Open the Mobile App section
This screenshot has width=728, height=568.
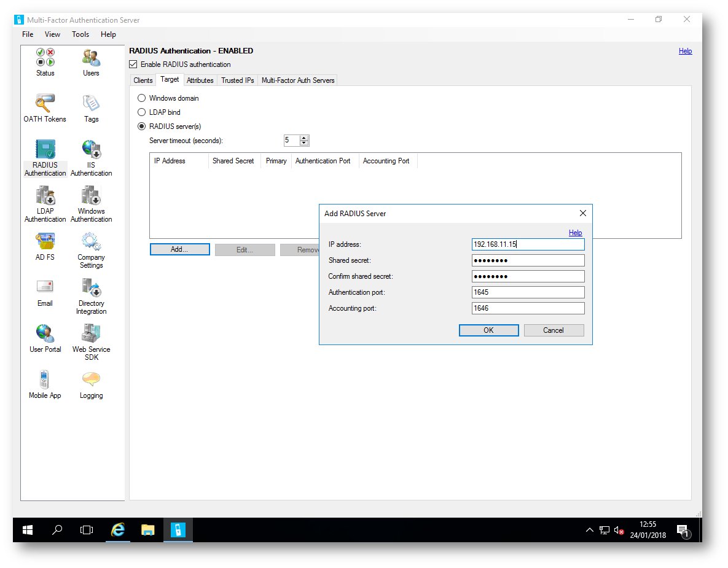click(45, 384)
